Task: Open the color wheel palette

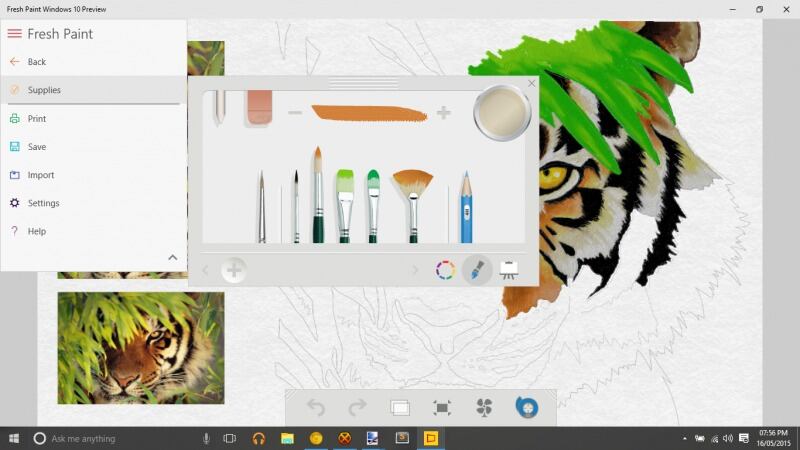Action: pos(445,270)
